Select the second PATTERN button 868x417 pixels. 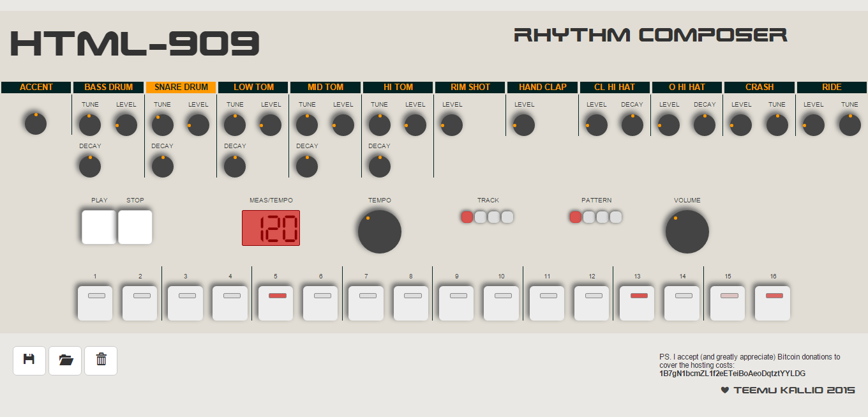pos(589,217)
